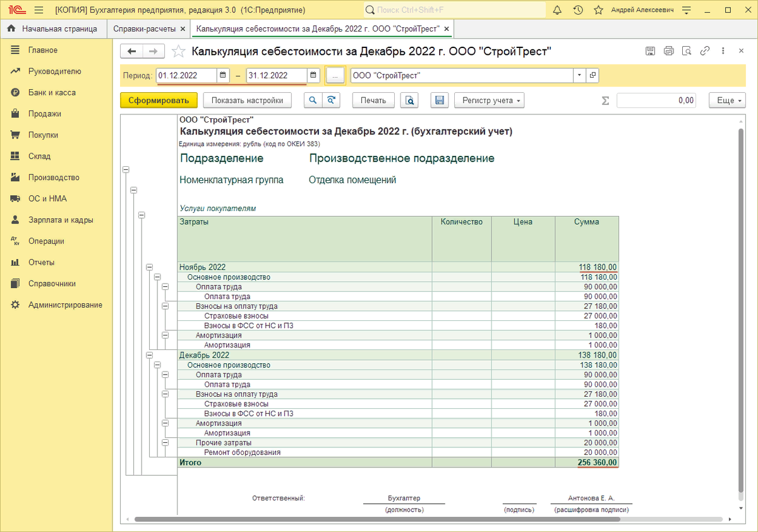Switch to the Справки-расчеты tab

point(144,29)
